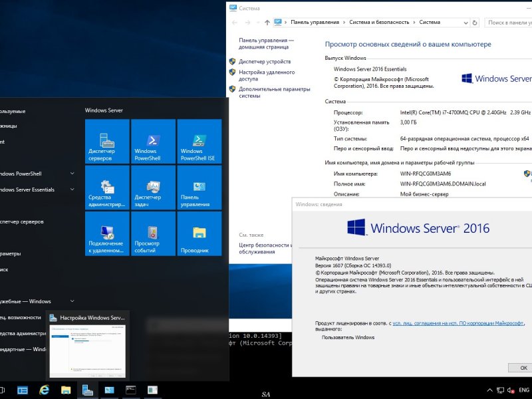Click Настройка Windows Server preview thumbnail
This screenshot has width=532, height=399.
pyautogui.click(x=88, y=351)
